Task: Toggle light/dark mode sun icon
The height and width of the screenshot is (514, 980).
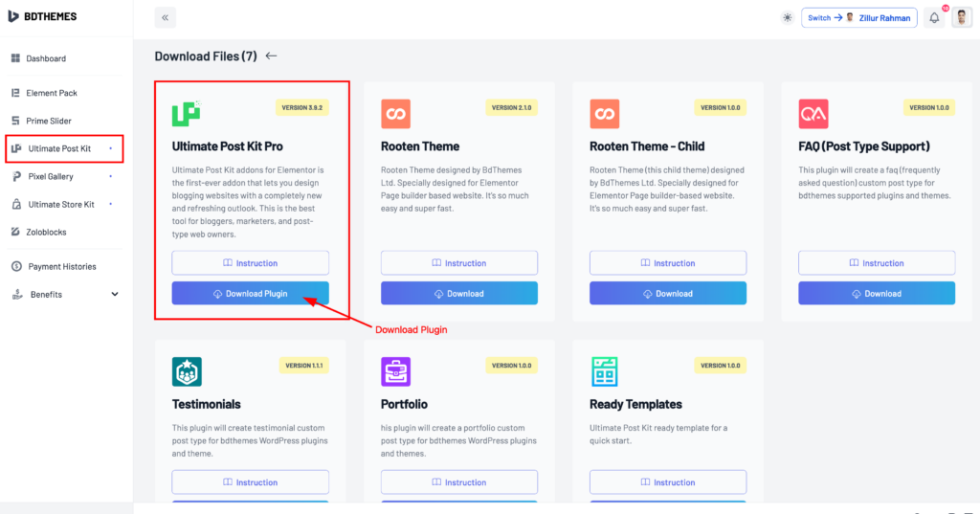Action: click(x=787, y=17)
